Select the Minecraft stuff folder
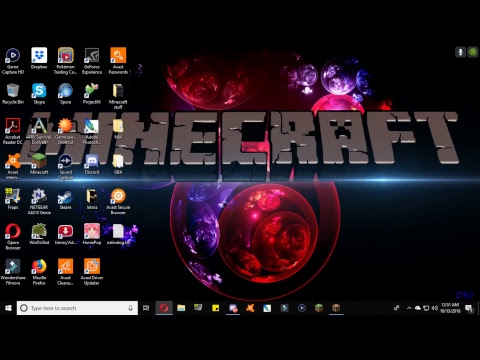This screenshot has height=360, width=480. coord(118,96)
